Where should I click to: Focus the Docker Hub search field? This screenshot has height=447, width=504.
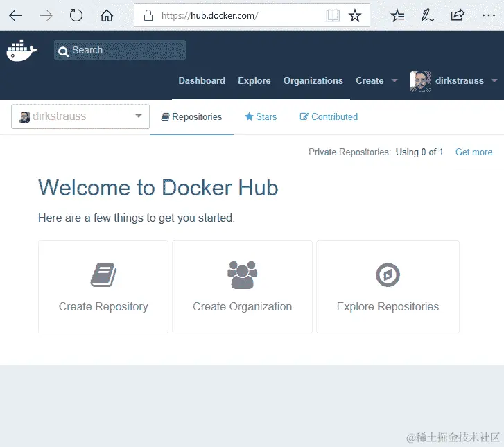pyautogui.click(x=120, y=50)
